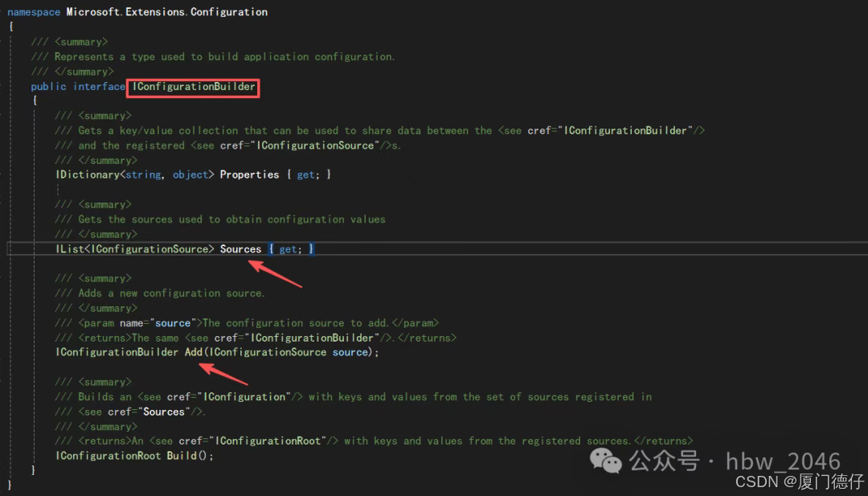Click the "Properties" property name

click(x=250, y=174)
